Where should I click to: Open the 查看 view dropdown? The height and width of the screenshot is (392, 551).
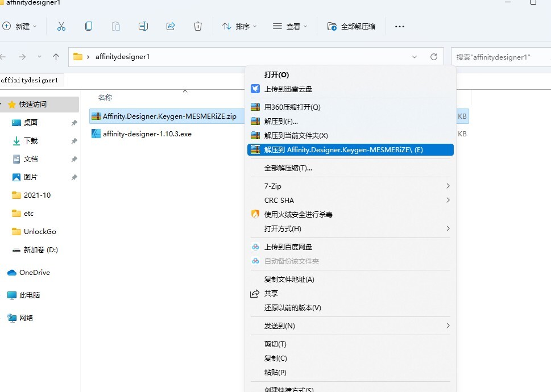(290, 26)
